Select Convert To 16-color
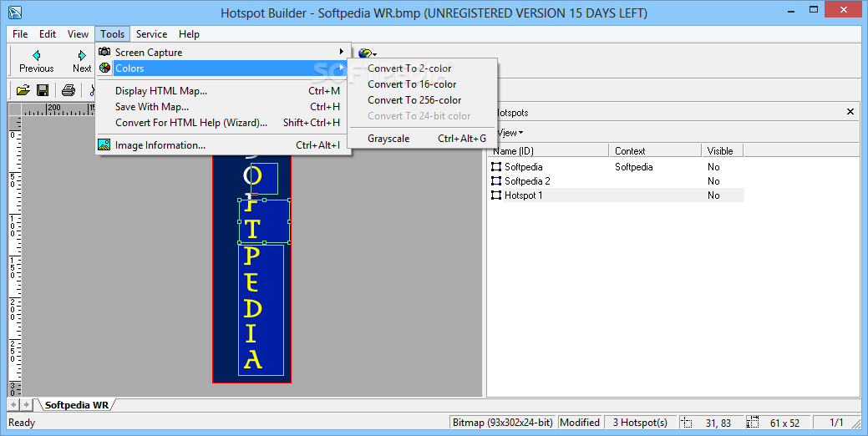868x436 pixels. (x=423, y=84)
